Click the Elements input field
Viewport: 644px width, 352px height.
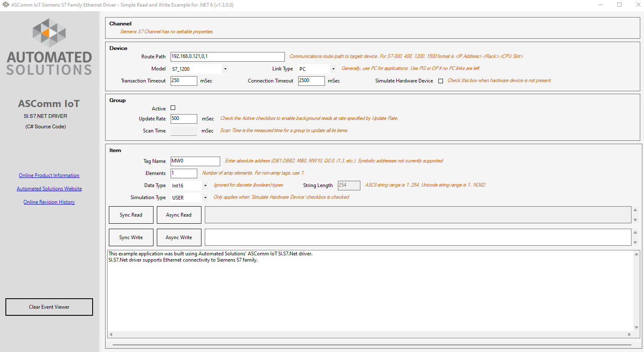(184, 173)
